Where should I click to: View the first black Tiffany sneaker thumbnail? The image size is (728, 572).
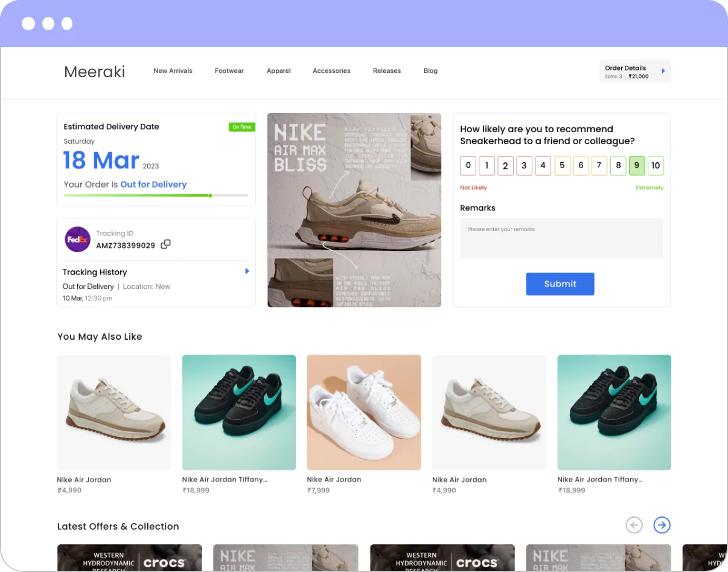pyautogui.click(x=239, y=412)
